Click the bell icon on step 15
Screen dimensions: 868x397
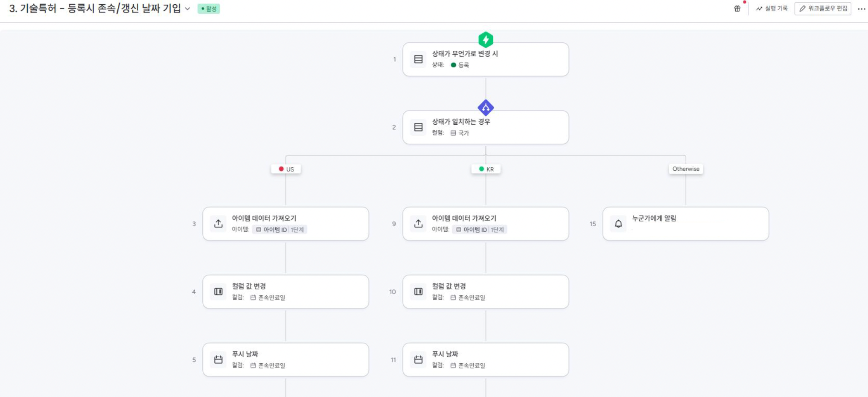point(618,224)
